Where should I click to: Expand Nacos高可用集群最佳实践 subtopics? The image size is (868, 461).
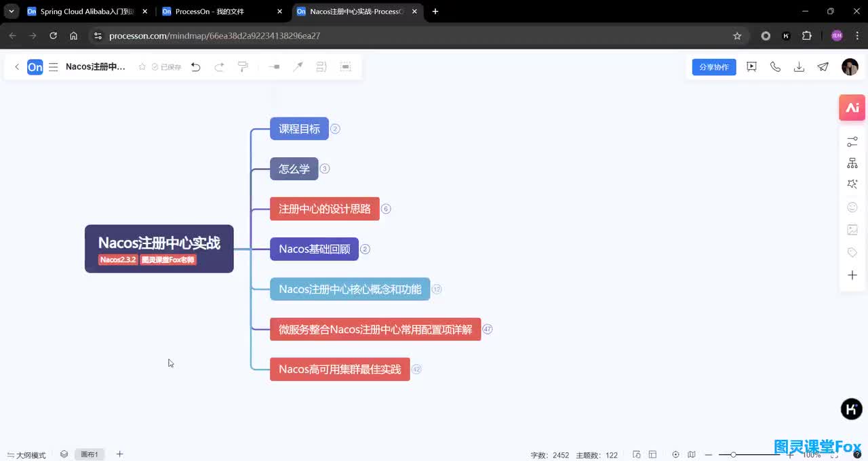pyautogui.click(x=416, y=369)
